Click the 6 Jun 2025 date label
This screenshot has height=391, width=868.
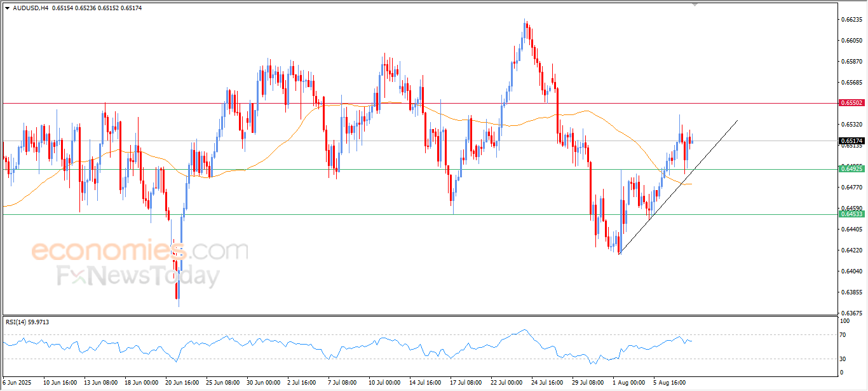pyautogui.click(x=16, y=383)
